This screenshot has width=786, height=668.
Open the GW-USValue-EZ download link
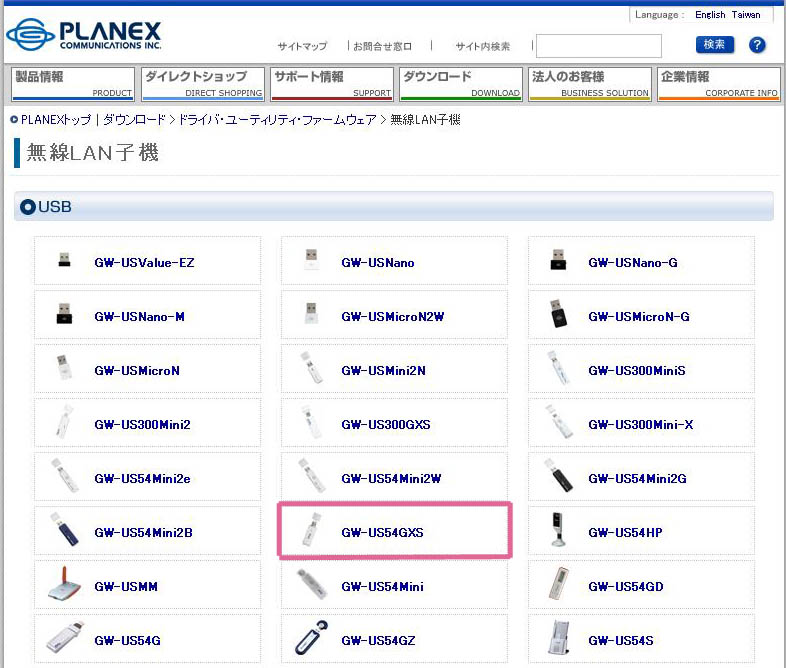144,263
